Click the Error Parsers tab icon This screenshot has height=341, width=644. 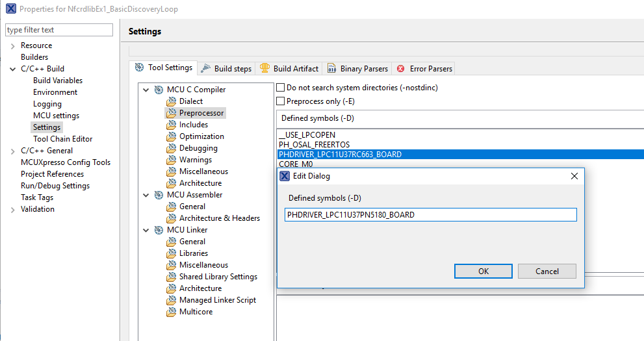click(x=401, y=68)
